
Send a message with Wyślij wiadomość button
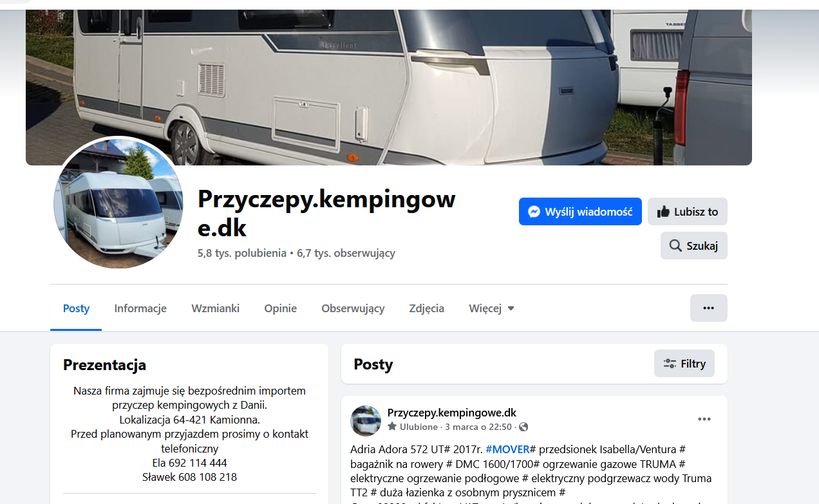[x=580, y=211]
